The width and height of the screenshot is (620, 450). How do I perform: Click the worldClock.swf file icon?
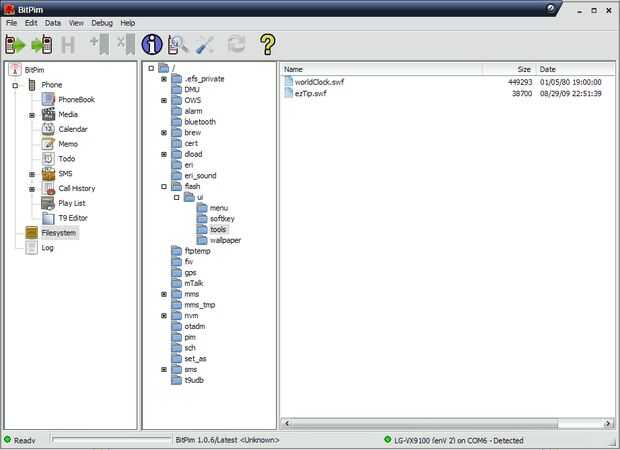[289, 81]
